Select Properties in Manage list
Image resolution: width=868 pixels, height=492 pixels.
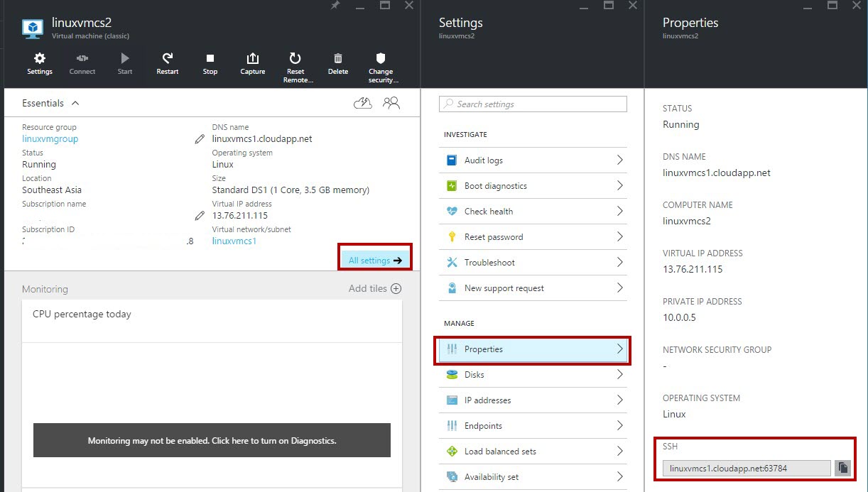point(532,349)
